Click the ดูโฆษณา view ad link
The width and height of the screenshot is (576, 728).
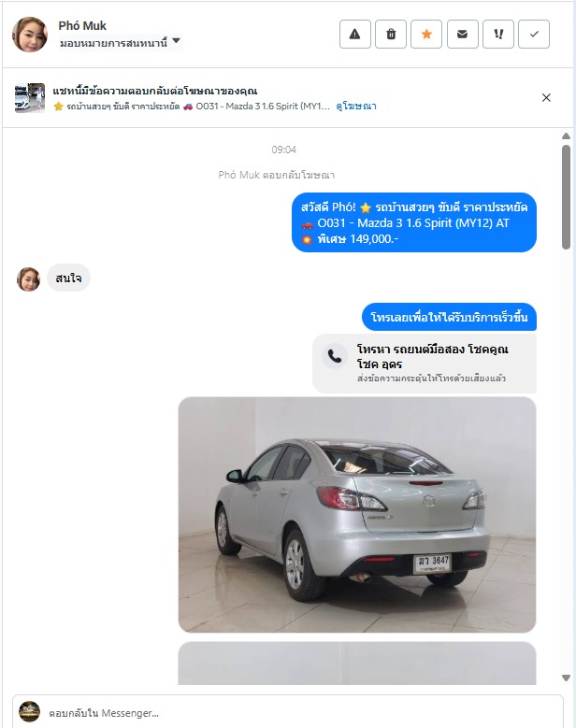coord(356,107)
